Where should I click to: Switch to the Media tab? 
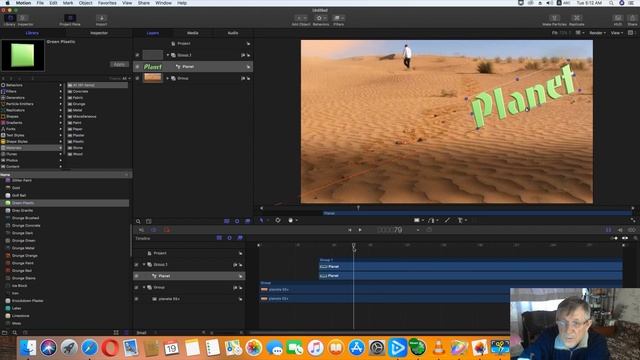(x=193, y=33)
